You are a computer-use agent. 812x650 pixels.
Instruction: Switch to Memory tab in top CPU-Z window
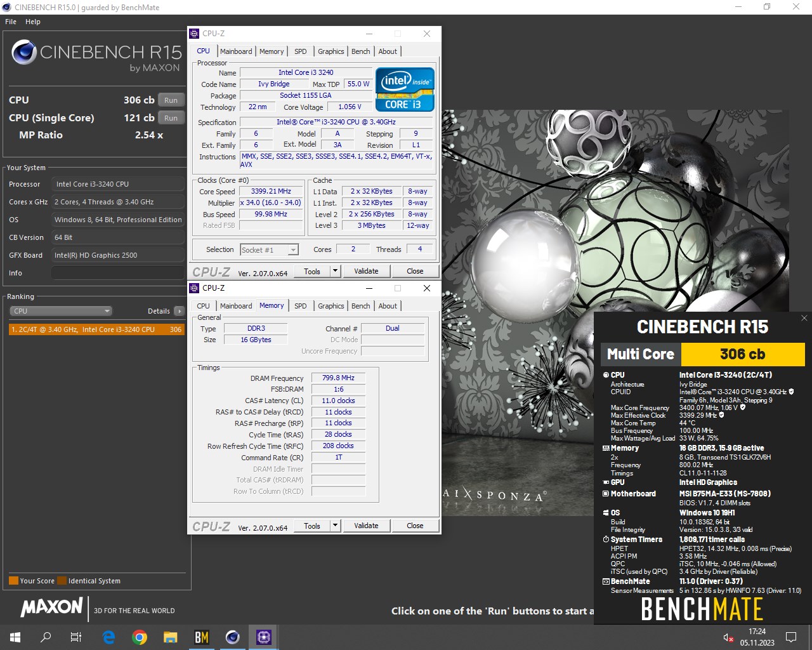(272, 51)
